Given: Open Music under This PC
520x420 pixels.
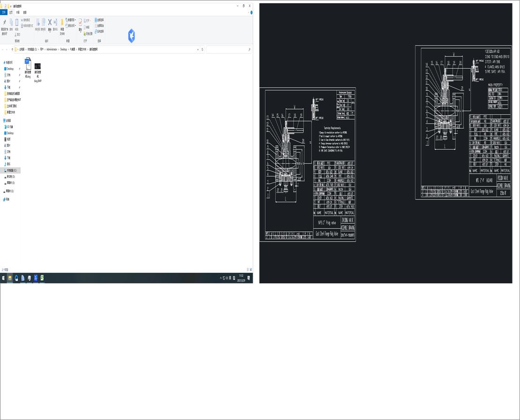Looking at the screenshot, I should click(8, 164).
